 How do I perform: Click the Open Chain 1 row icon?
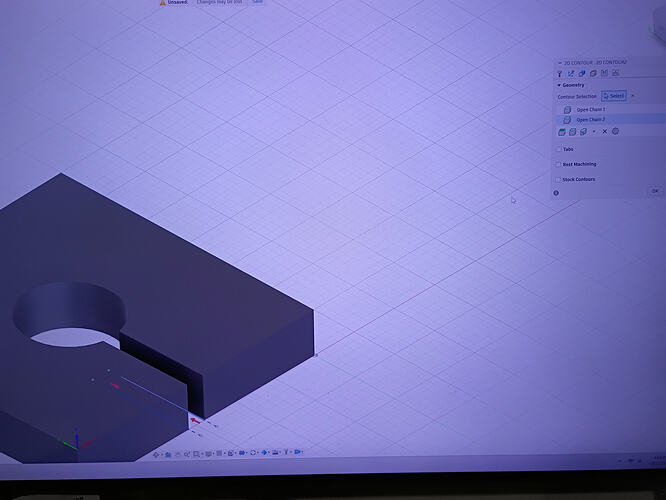(567, 110)
